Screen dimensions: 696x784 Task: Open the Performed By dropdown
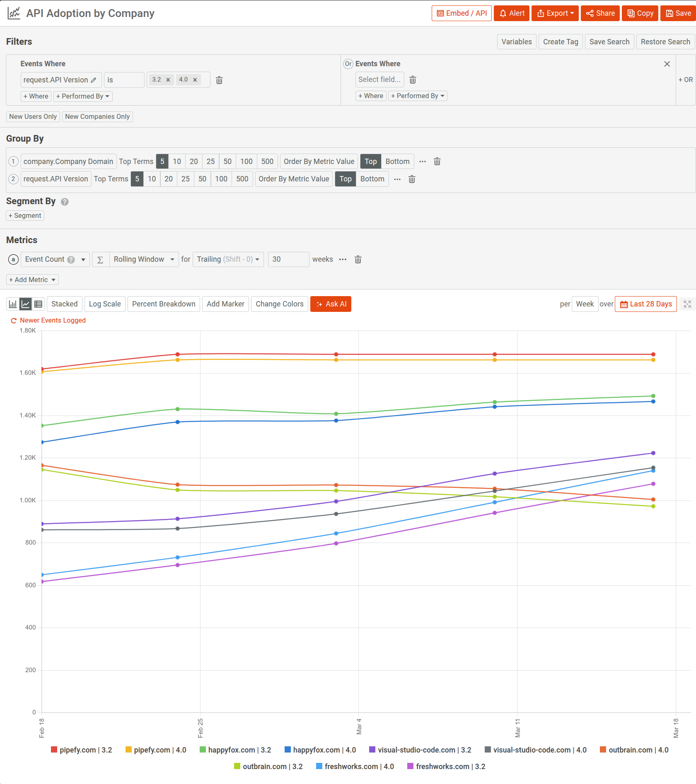(82, 96)
